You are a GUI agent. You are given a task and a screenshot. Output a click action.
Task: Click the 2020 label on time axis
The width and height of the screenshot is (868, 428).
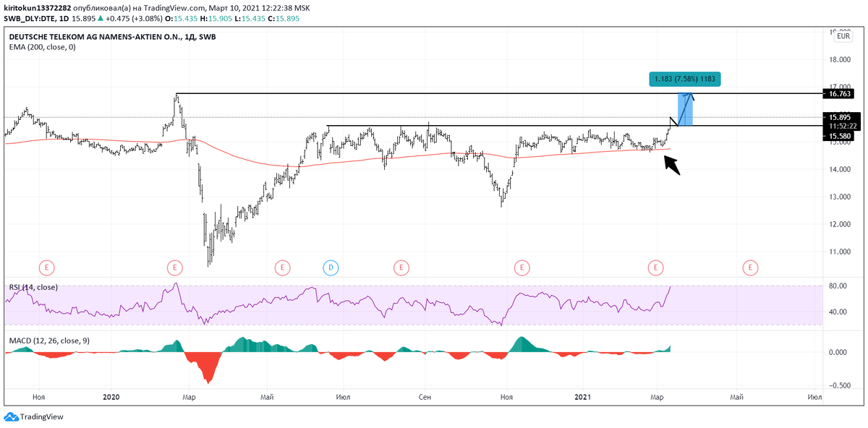point(111,397)
